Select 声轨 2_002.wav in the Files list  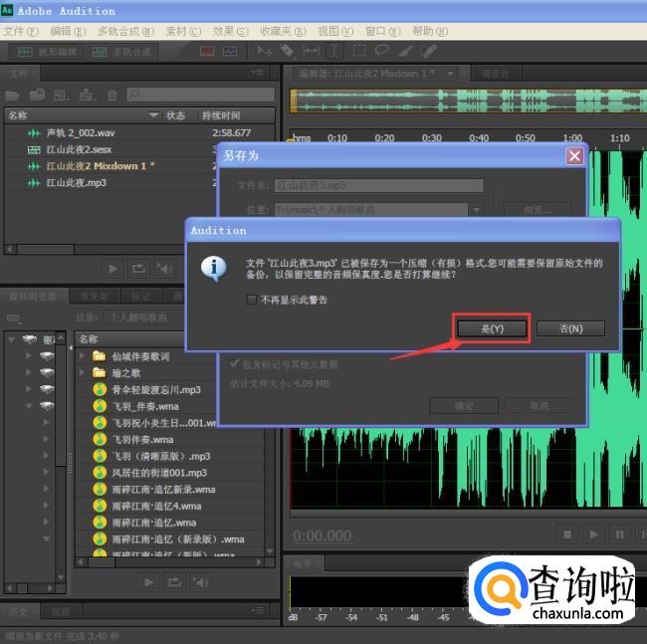point(80,132)
